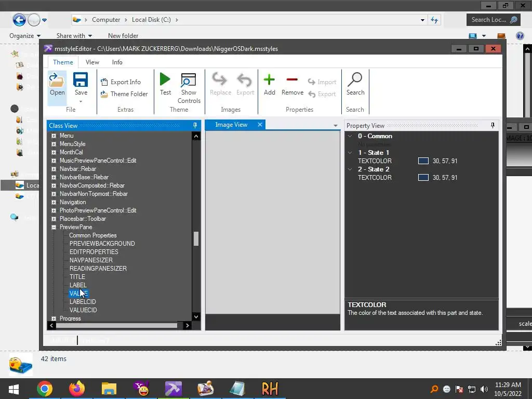The height and width of the screenshot is (399, 532).
Task: Open the RH taskbar application
Action: [270, 389]
